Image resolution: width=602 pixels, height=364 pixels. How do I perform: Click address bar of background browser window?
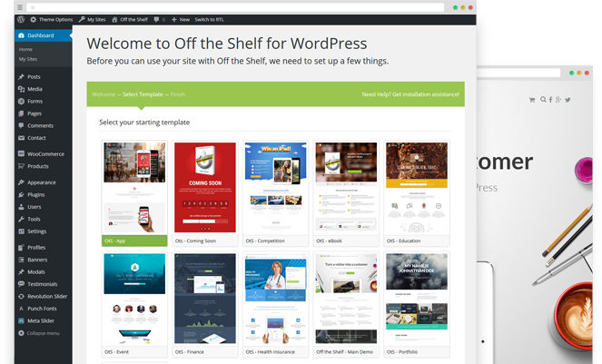[518, 73]
